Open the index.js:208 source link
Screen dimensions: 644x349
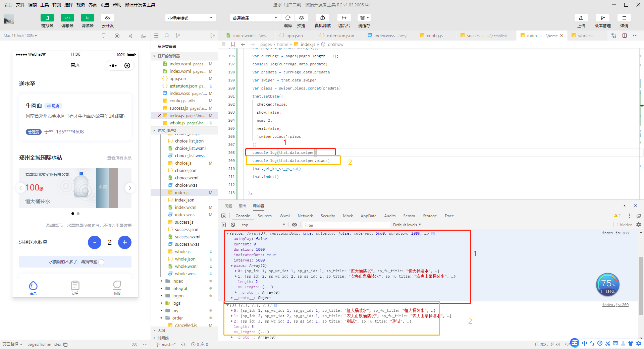615,233
